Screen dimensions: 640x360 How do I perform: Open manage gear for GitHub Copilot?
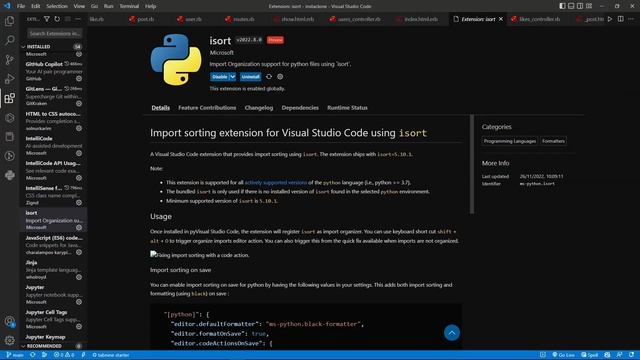coord(79,79)
